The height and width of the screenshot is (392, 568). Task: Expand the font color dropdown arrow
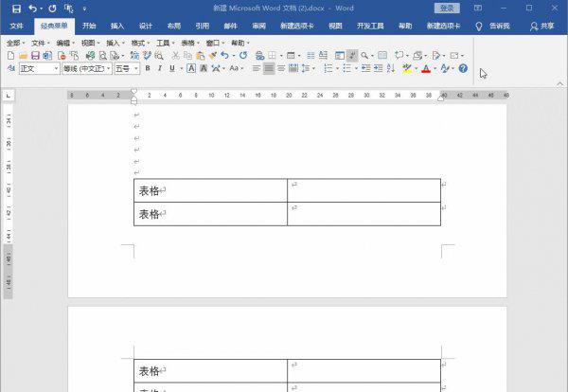(x=435, y=68)
